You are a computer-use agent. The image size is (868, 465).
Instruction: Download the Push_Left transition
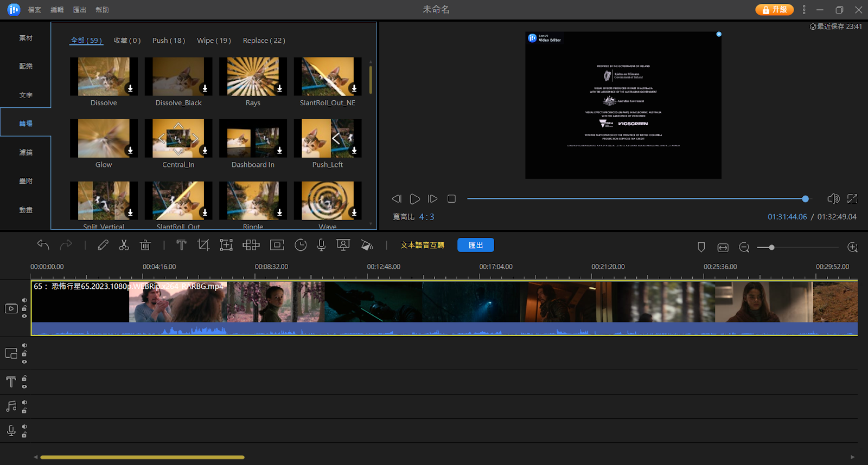coord(354,150)
